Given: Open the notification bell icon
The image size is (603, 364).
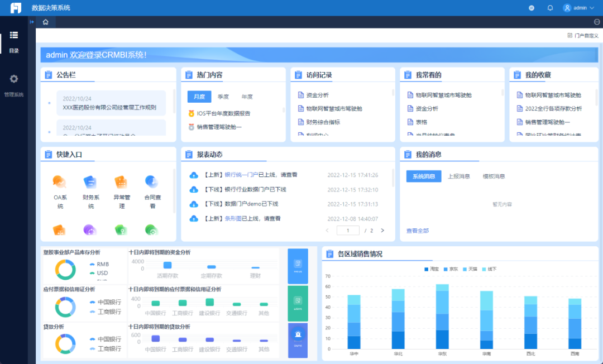Looking at the screenshot, I should click(550, 8).
